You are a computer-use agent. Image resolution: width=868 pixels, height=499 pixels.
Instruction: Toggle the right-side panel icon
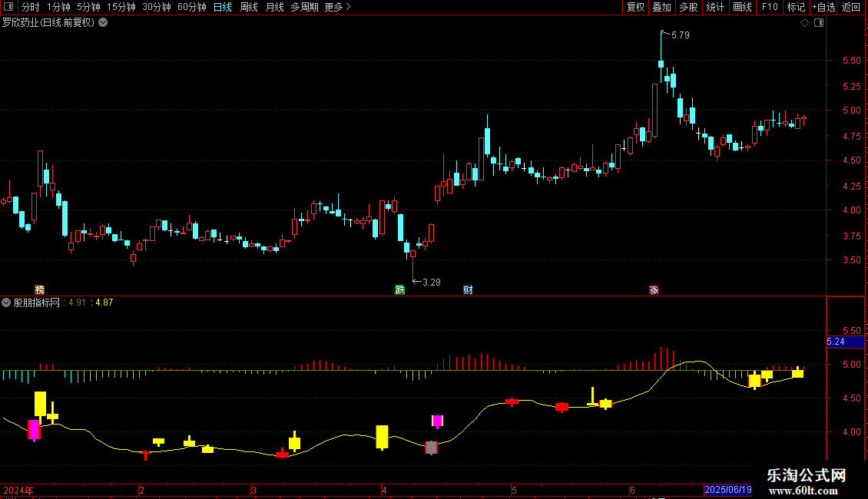(819, 23)
